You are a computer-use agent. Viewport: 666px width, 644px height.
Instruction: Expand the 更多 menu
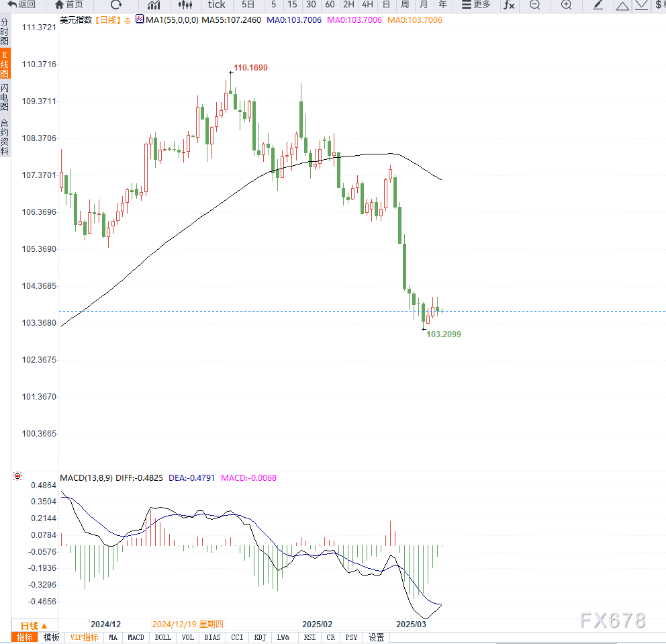476,5
